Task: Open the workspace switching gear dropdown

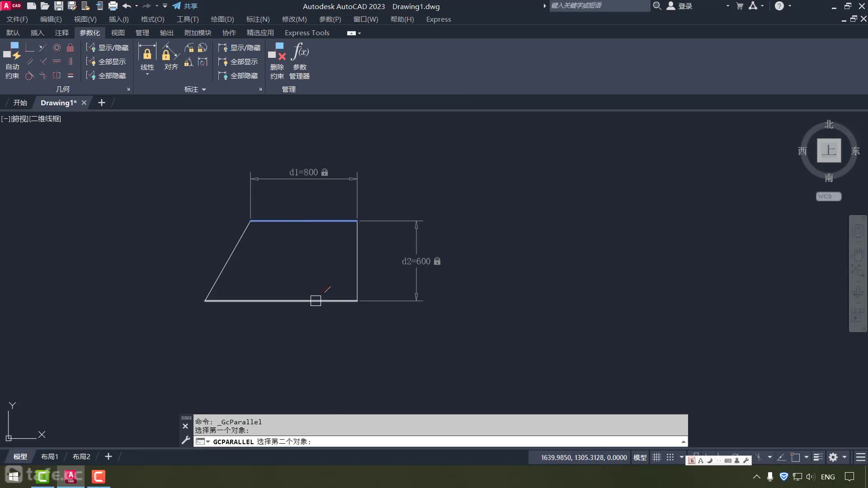Action: [x=844, y=457]
